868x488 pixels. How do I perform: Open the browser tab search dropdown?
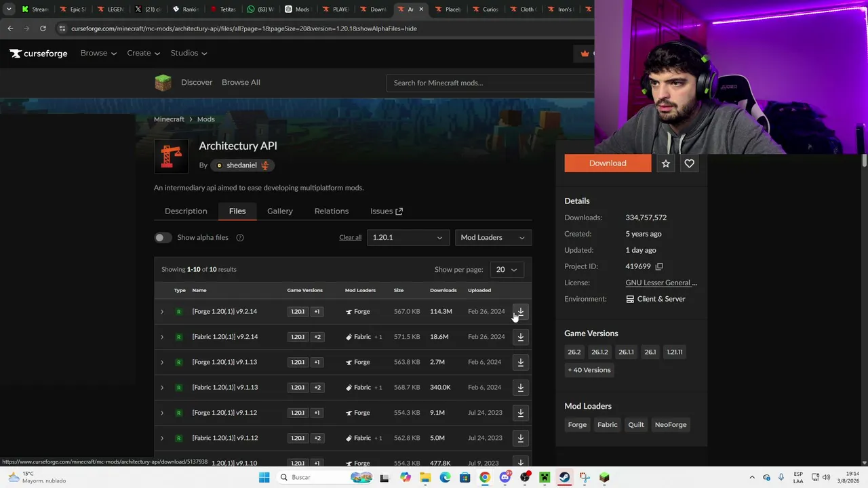click(9, 9)
